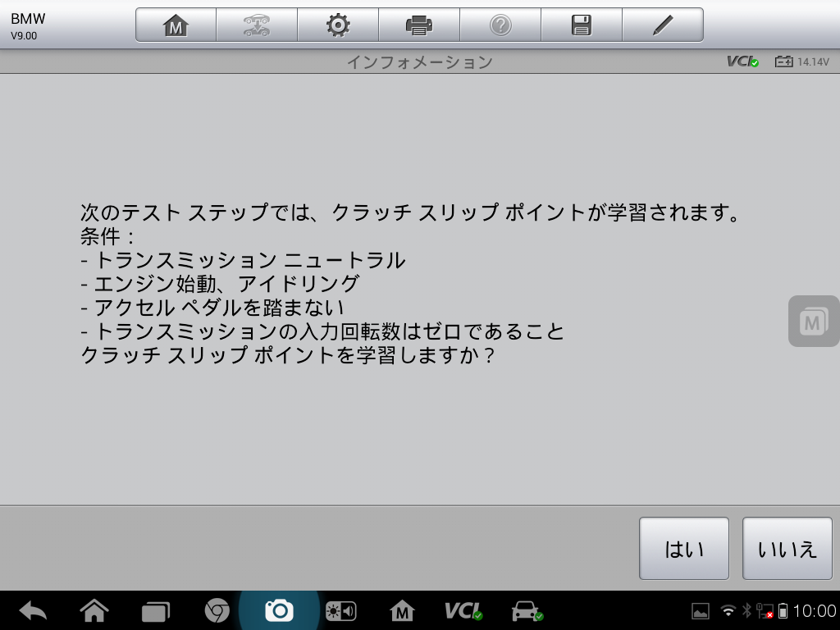The width and height of the screenshot is (840, 630).
Task: Tap the car diagnostics icon in bottom bar
Action: click(x=526, y=610)
